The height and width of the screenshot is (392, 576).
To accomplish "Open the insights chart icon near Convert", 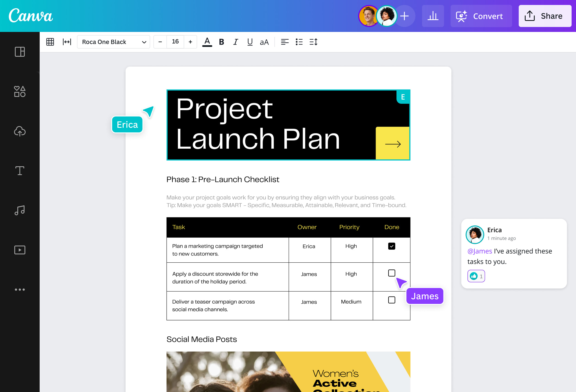I will pyautogui.click(x=433, y=16).
